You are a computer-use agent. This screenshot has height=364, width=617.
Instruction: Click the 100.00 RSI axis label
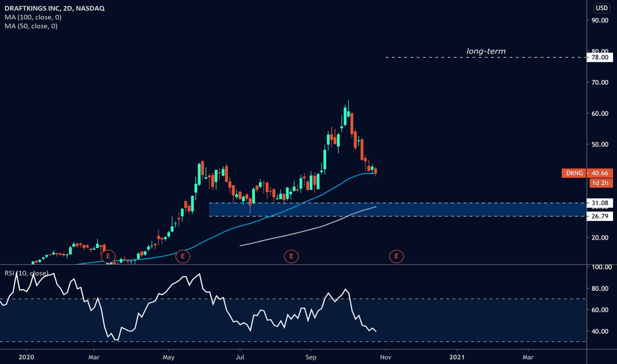602,267
